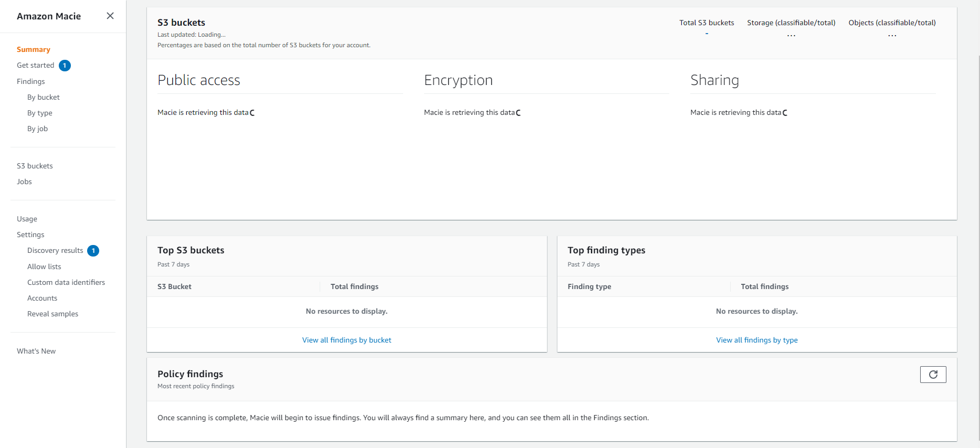View all findings by bucket link
This screenshot has height=448, width=980.
pos(347,340)
